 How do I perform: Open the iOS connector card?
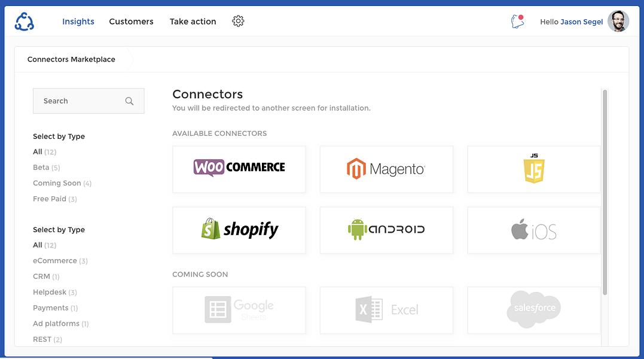534,230
